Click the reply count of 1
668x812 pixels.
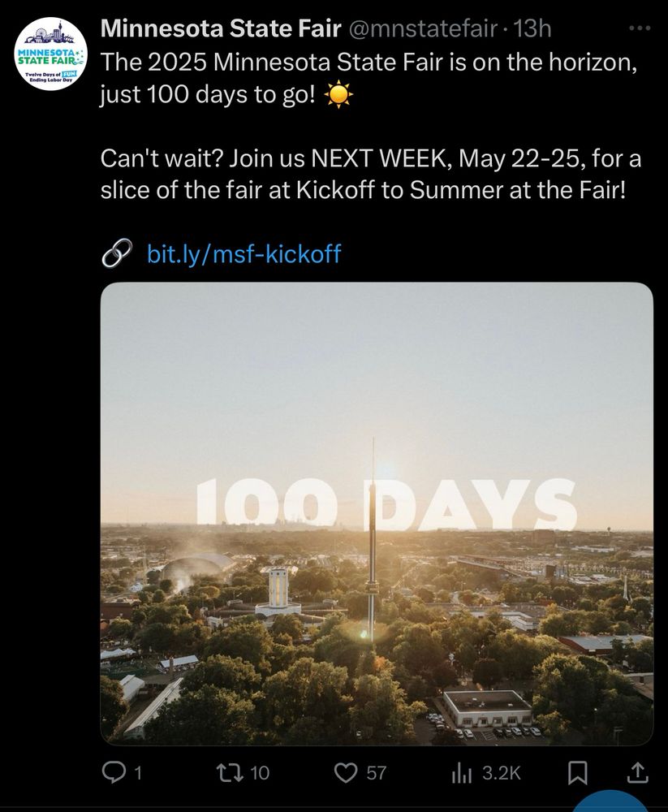[137, 774]
